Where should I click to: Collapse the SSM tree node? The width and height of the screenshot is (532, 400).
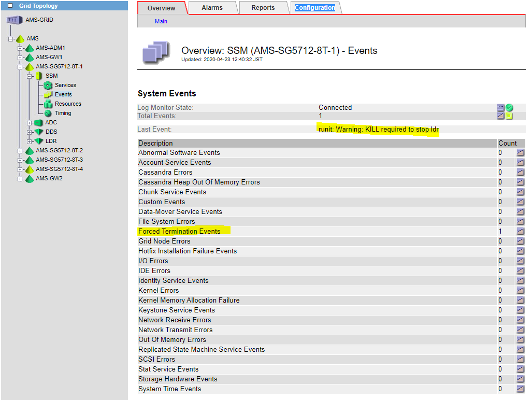(30, 76)
